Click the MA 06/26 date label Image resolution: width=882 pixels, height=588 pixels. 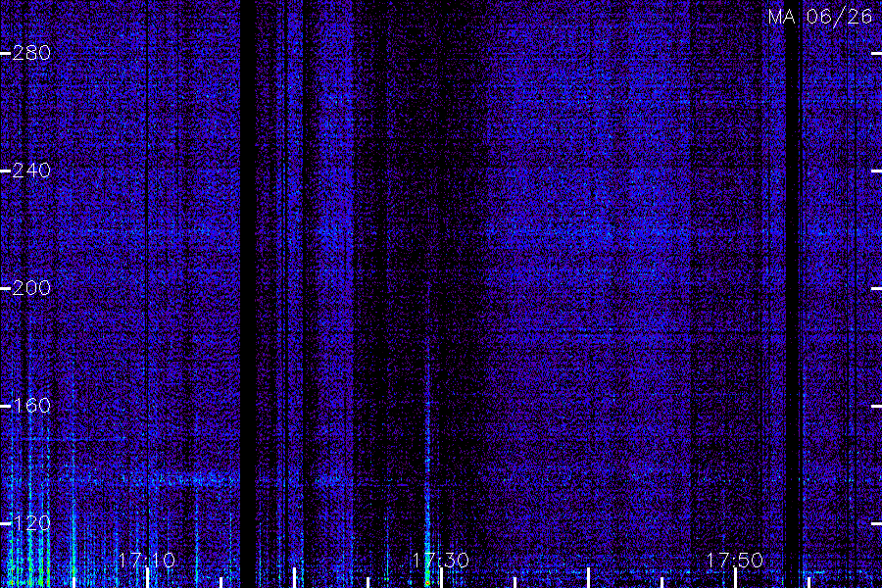(820, 17)
